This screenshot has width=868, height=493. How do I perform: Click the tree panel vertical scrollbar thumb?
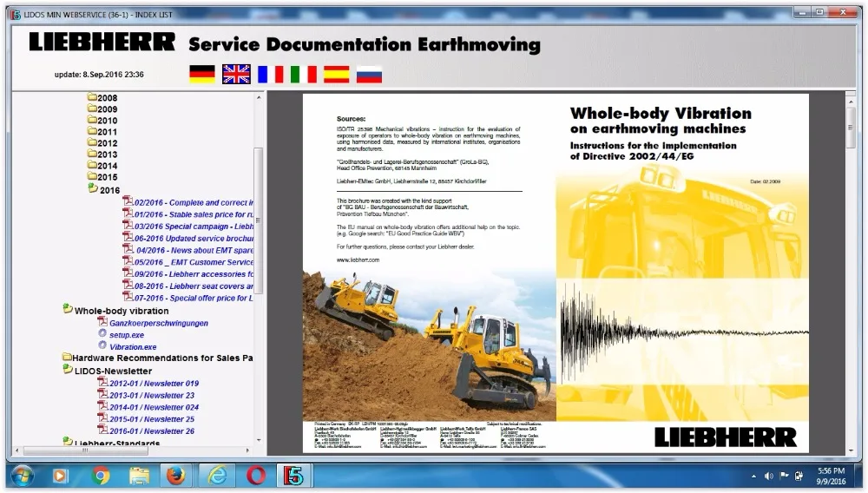tap(259, 220)
